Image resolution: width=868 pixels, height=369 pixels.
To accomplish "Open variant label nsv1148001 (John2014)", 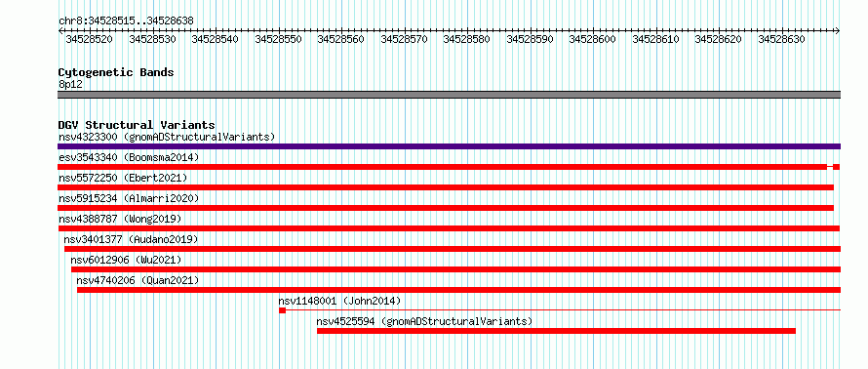I will (x=339, y=301).
